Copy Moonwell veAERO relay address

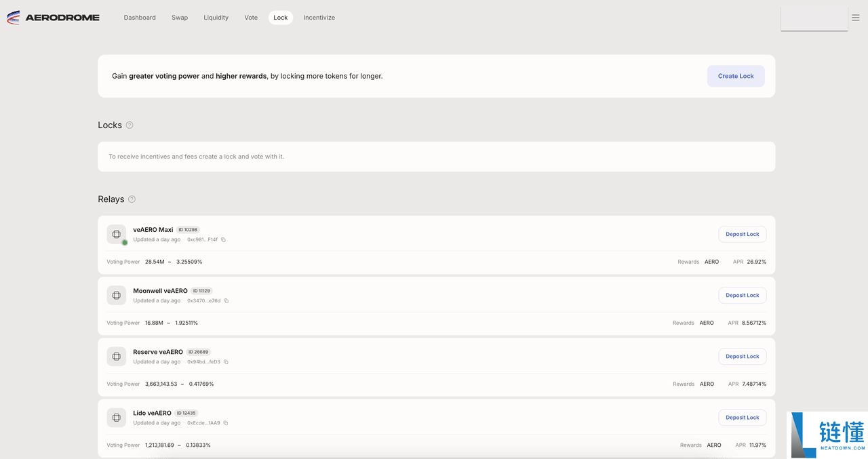click(x=226, y=301)
